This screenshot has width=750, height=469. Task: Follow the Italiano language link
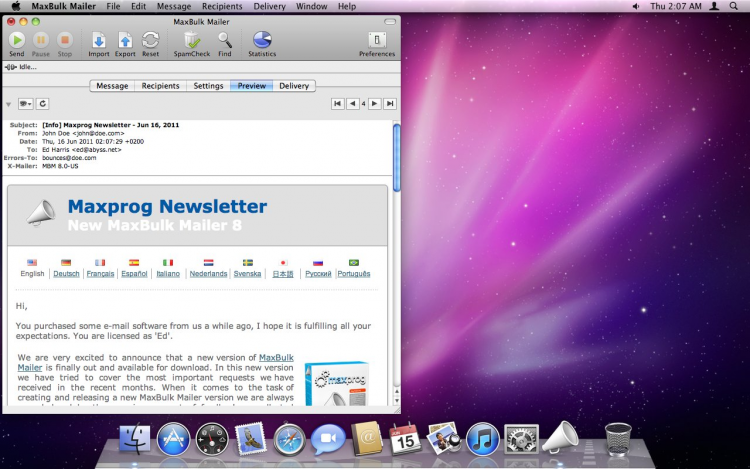(168, 273)
